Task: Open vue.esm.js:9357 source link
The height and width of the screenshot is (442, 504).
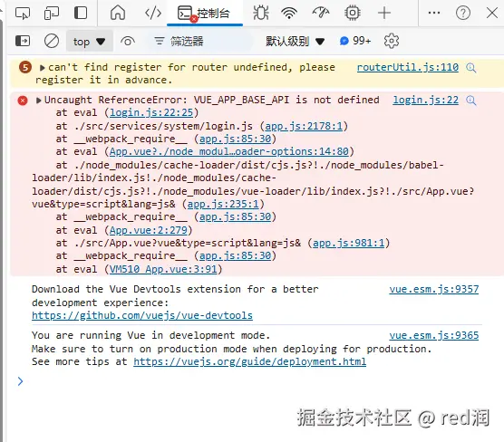Action: 434,289
